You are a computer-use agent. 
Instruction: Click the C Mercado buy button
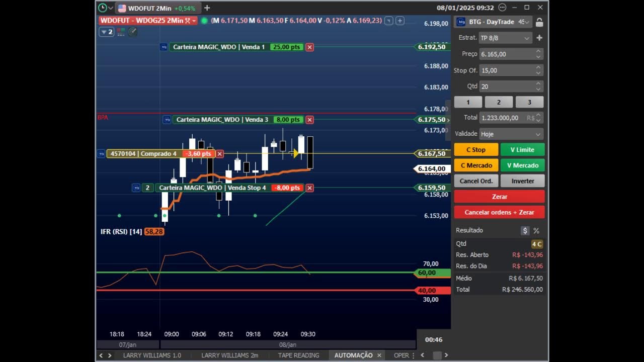point(476,165)
